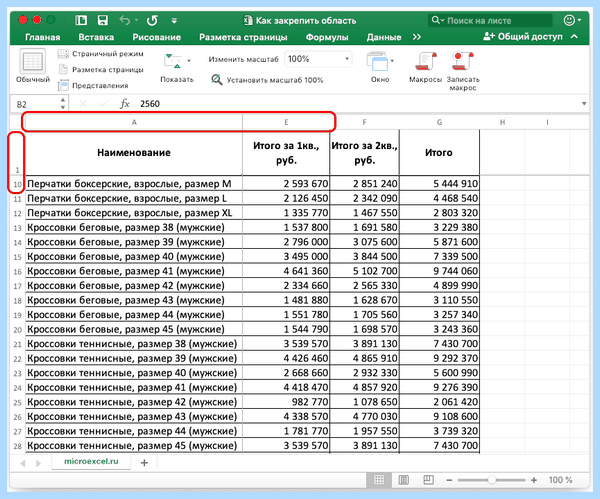Expand the formula bar arrow
This screenshot has width=600, height=499.
pos(584,104)
